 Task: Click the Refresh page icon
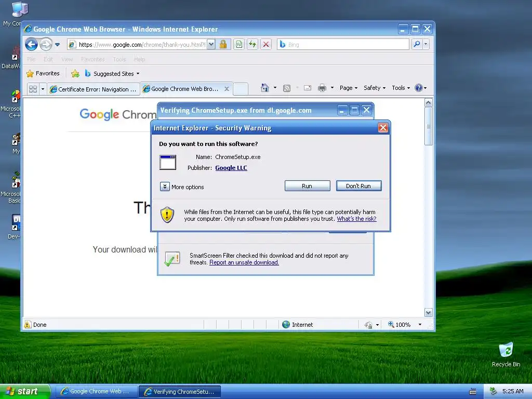(x=252, y=45)
